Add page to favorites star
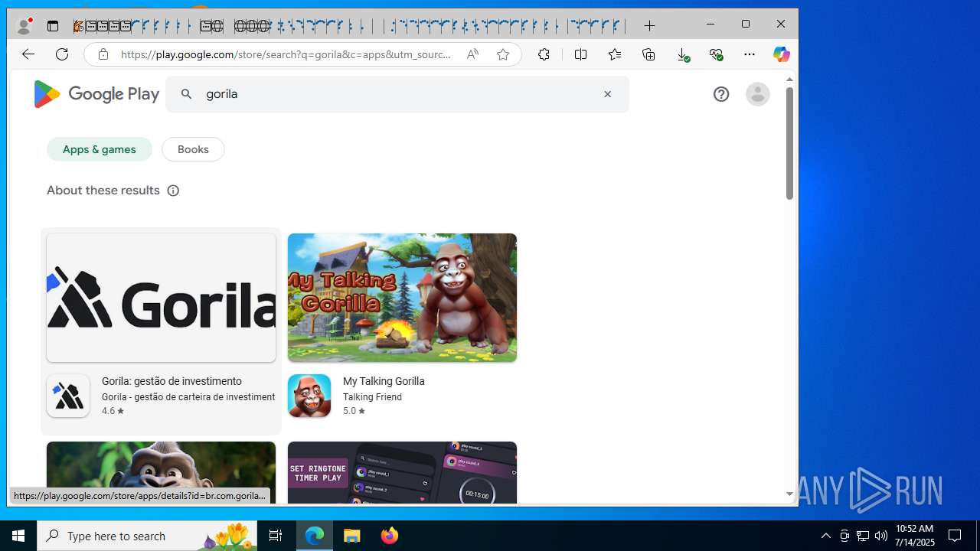 [503, 54]
